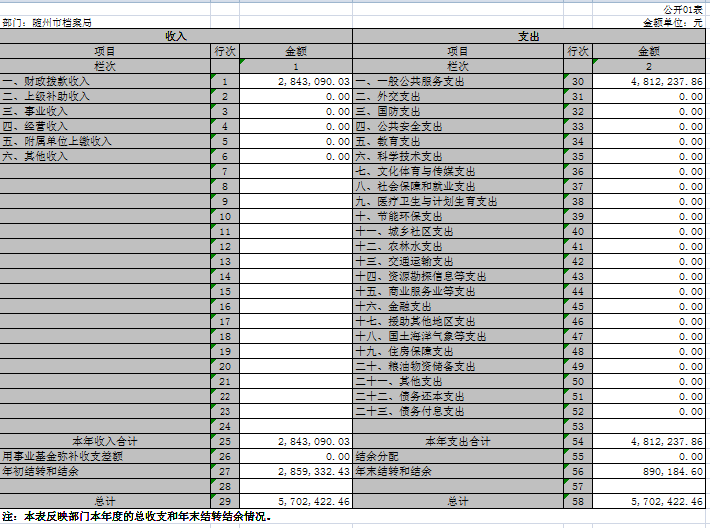Click the 本年支出合计 cell
The height and width of the screenshot is (528, 710).
pyautogui.click(x=458, y=441)
